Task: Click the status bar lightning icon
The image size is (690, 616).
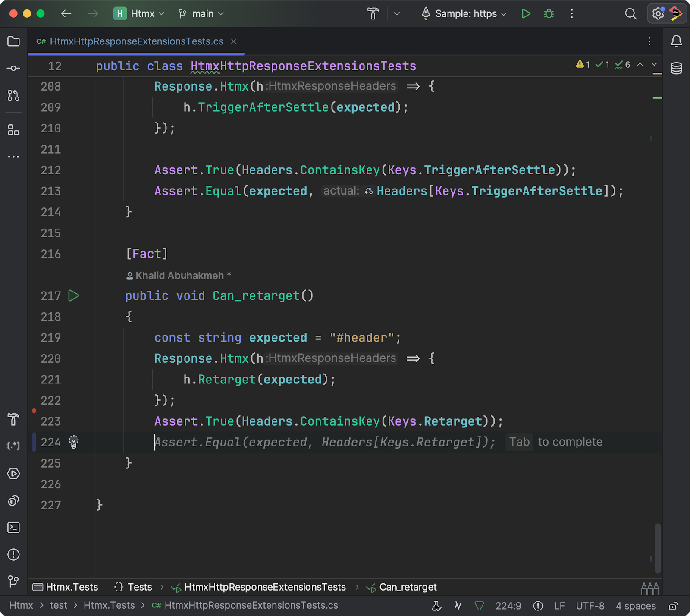Action: point(458,606)
